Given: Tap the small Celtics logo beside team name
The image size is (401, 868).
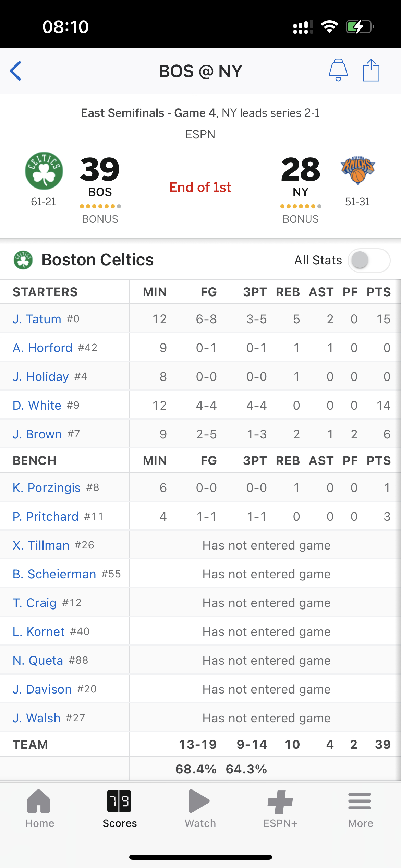Looking at the screenshot, I should pyautogui.click(x=23, y=260).
